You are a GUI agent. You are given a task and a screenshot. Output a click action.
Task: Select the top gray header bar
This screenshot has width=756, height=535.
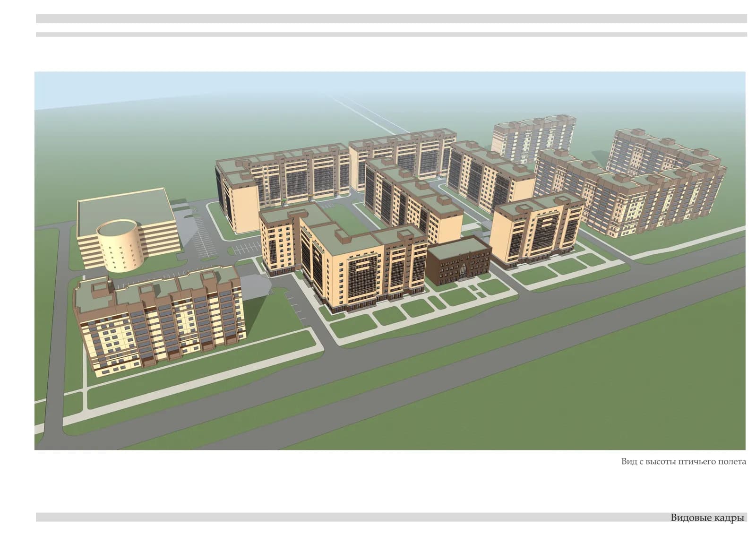(x=391, y=18)
